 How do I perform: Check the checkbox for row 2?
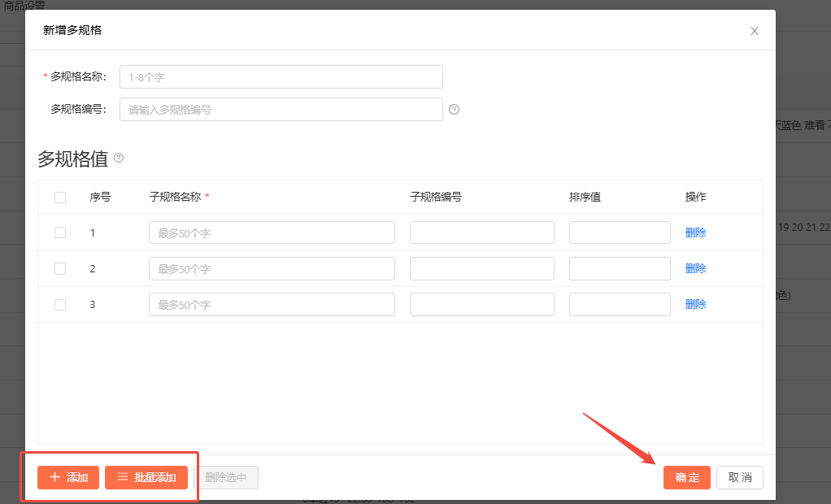point(60,269)
